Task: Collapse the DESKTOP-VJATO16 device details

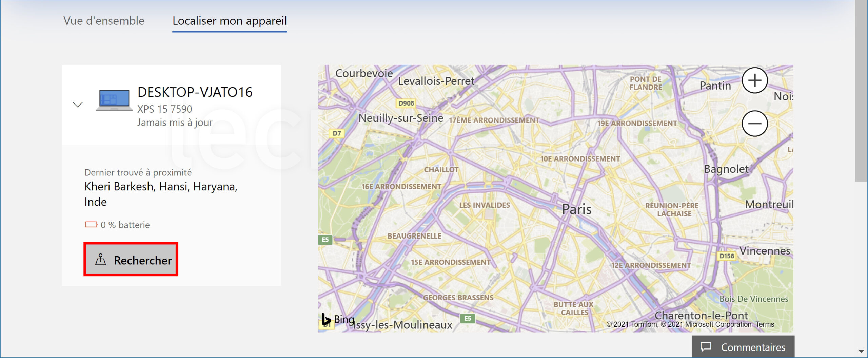Action: click(x=78, y=105)
